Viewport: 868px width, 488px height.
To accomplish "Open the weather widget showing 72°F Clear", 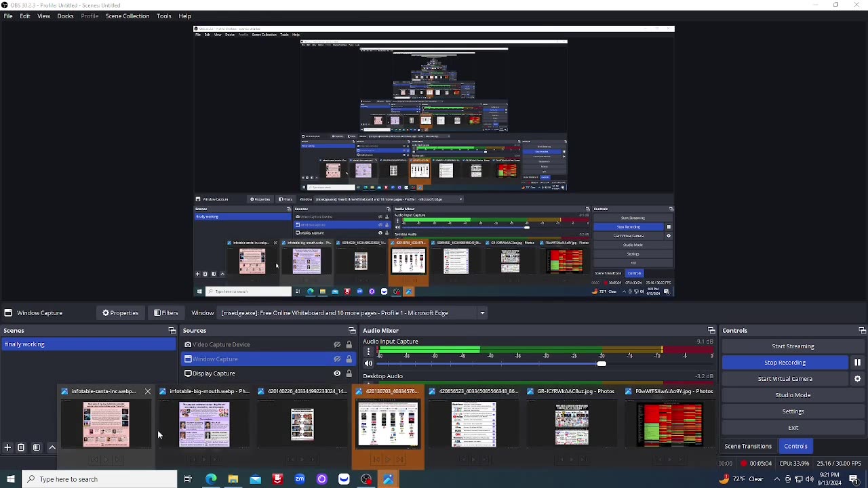I will pos(741,479).
